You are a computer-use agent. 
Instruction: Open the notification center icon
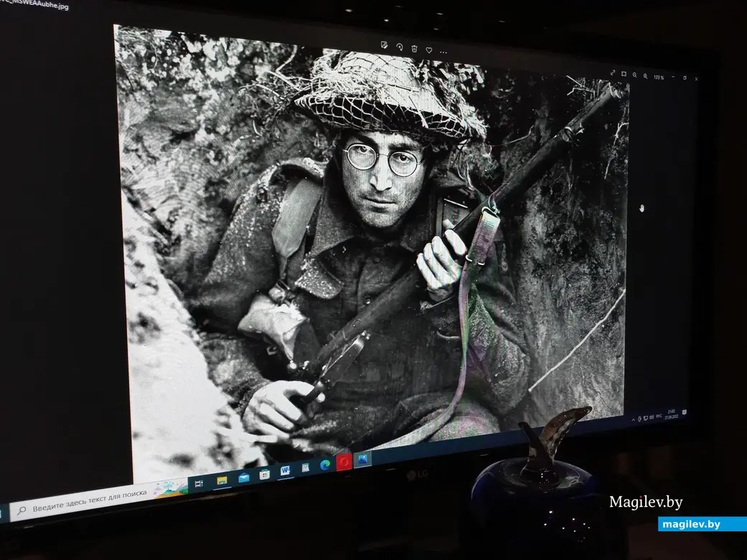click(x=685, y=412)
